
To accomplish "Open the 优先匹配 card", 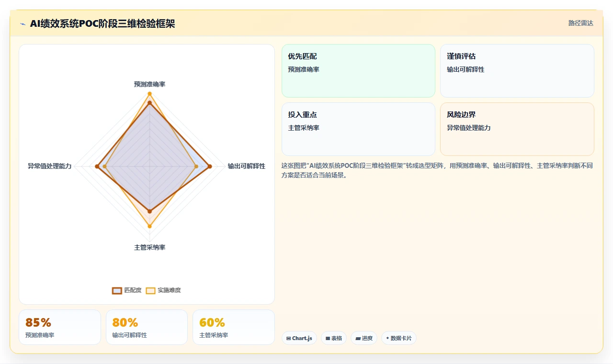I will tap(358, 71).
